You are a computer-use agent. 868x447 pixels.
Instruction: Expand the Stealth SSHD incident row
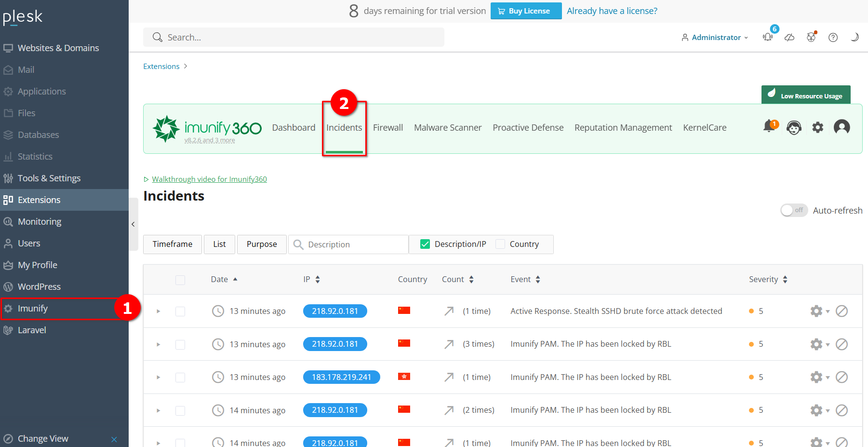point(158,312)
